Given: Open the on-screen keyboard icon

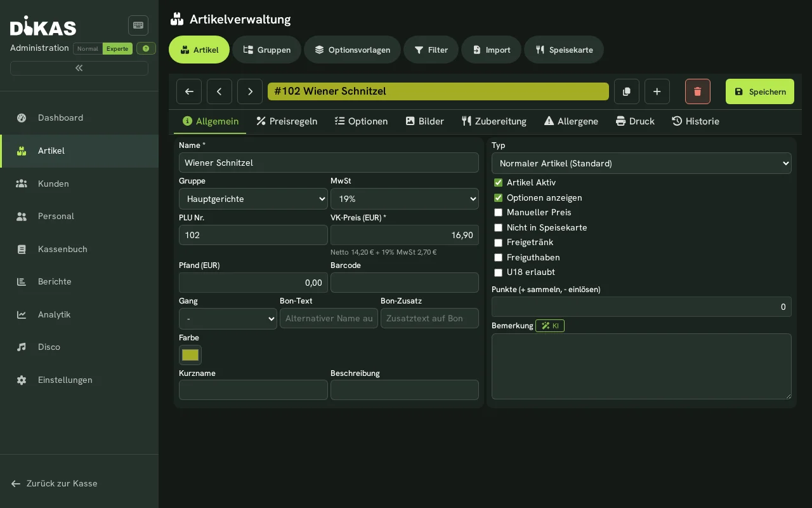Looking at the screenshot, I should coord(138,25).
